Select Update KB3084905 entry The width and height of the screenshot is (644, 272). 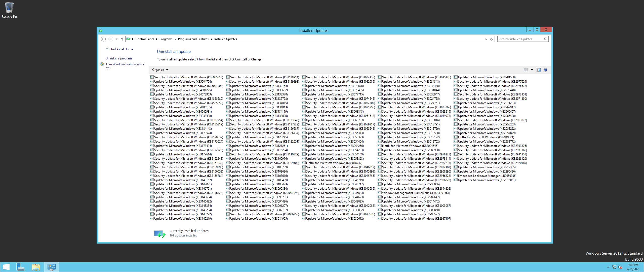point(257,219)
